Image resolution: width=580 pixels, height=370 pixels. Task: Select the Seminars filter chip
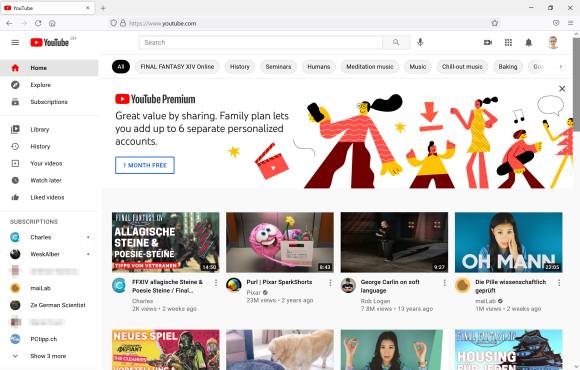[278, 67]
